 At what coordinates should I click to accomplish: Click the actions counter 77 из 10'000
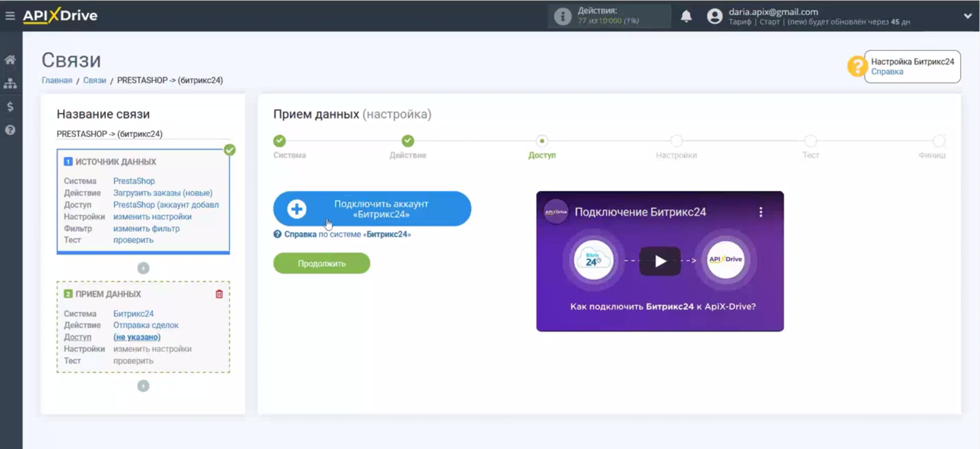pyautogui.click(x=609, y=21)
